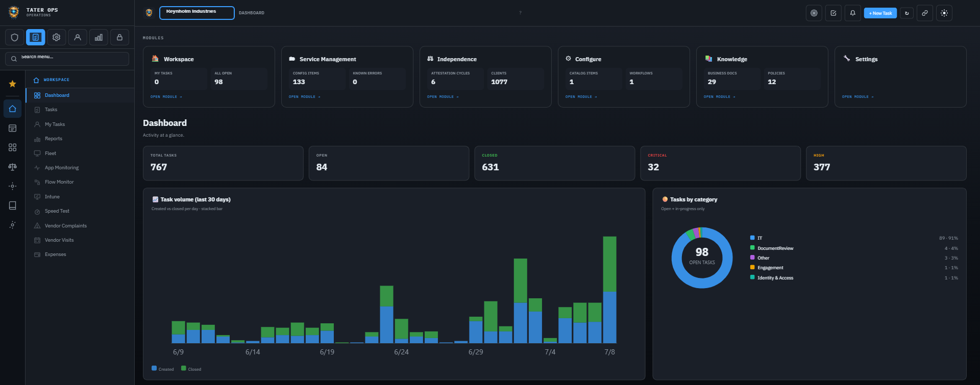Open My Tasks in the sidebar
Screen dimensions: 980x385
click(x=80, y=124)
